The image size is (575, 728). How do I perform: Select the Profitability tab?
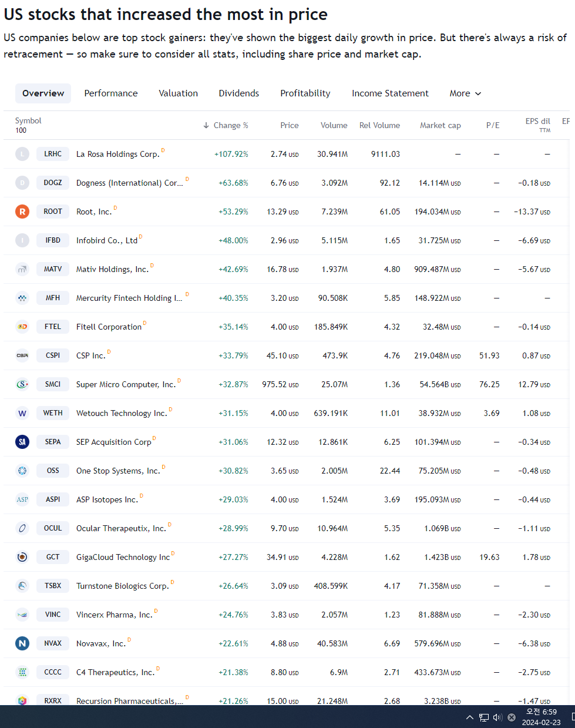click(x=305, y=93)
